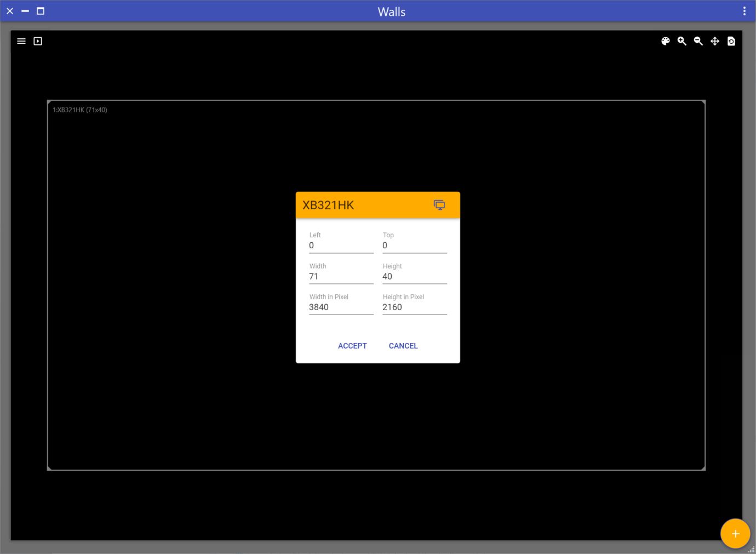
Task: Click the monitor icon in XB321HK dialog
Action: click(x=439, y=205)
